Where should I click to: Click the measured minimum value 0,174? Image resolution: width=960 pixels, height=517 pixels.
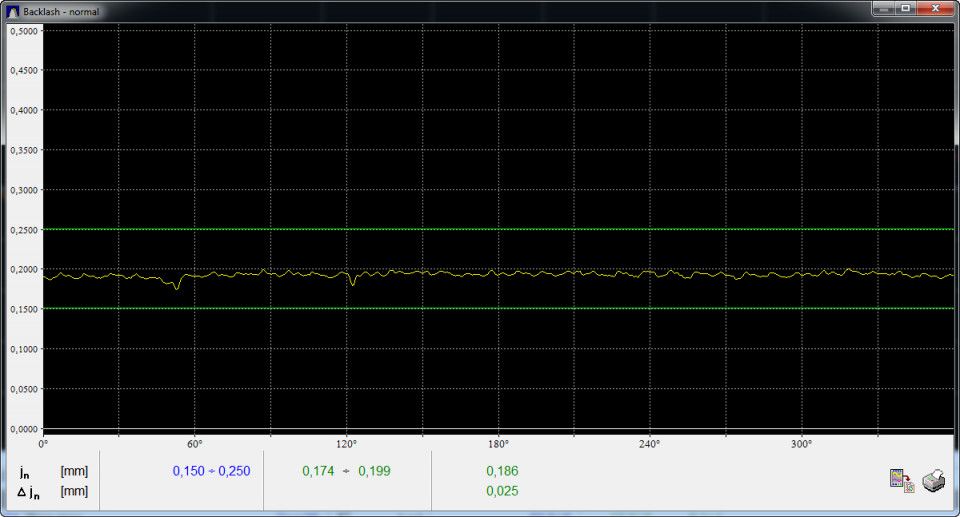tap(318, 470)
